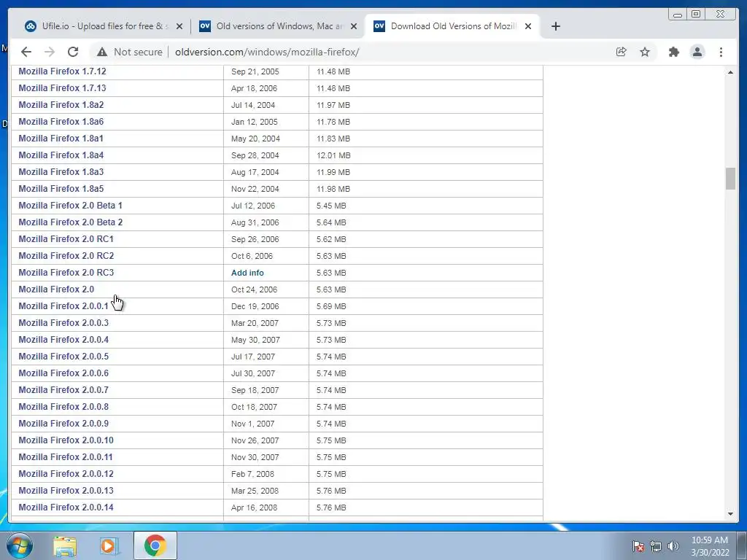Open Mozilla Firefox 2.0.0.7 link

pos(63,390)
